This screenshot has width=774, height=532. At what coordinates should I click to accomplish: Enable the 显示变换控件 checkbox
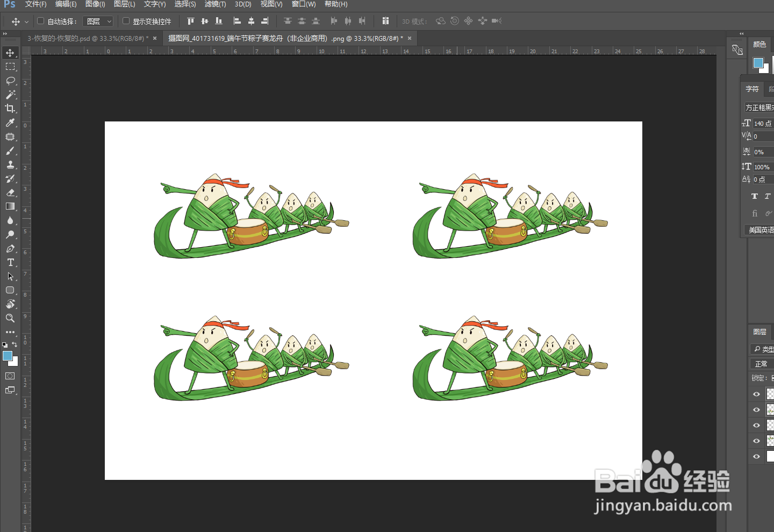coord(126,21)
